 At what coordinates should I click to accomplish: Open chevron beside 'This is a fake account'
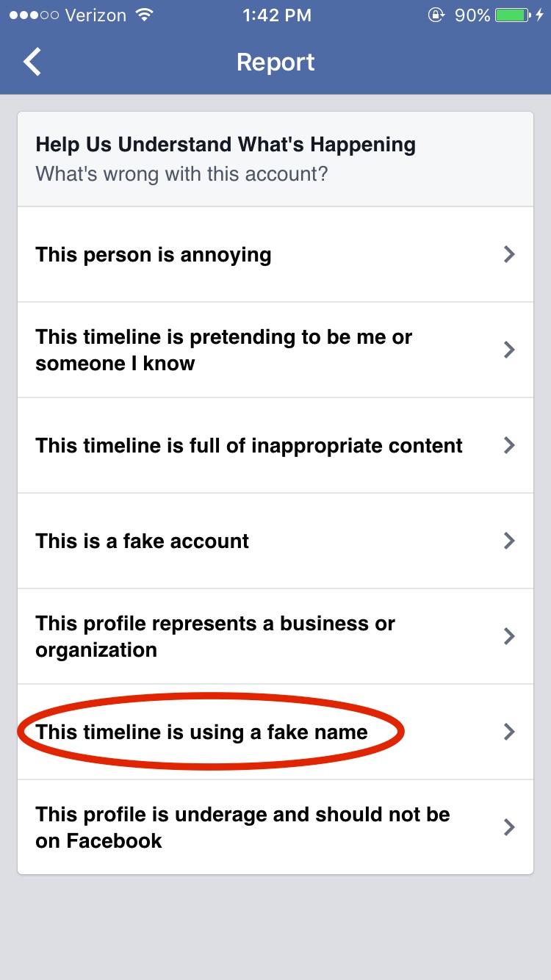click(x=508, y=541)
